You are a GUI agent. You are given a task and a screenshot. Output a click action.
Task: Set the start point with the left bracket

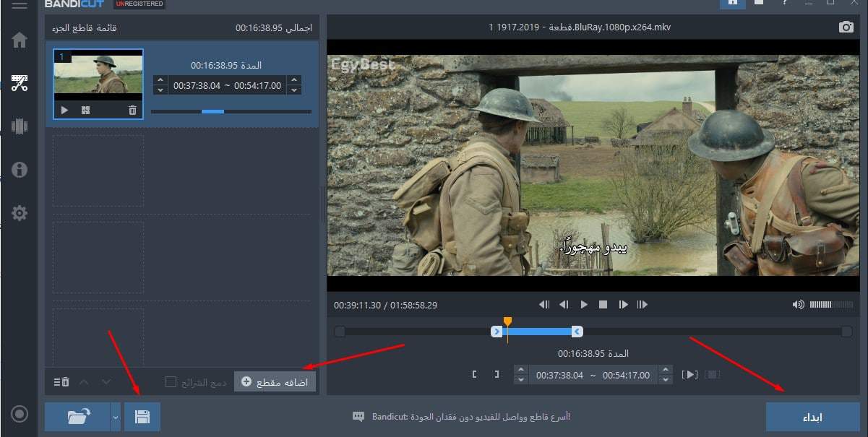coord(475,374)
